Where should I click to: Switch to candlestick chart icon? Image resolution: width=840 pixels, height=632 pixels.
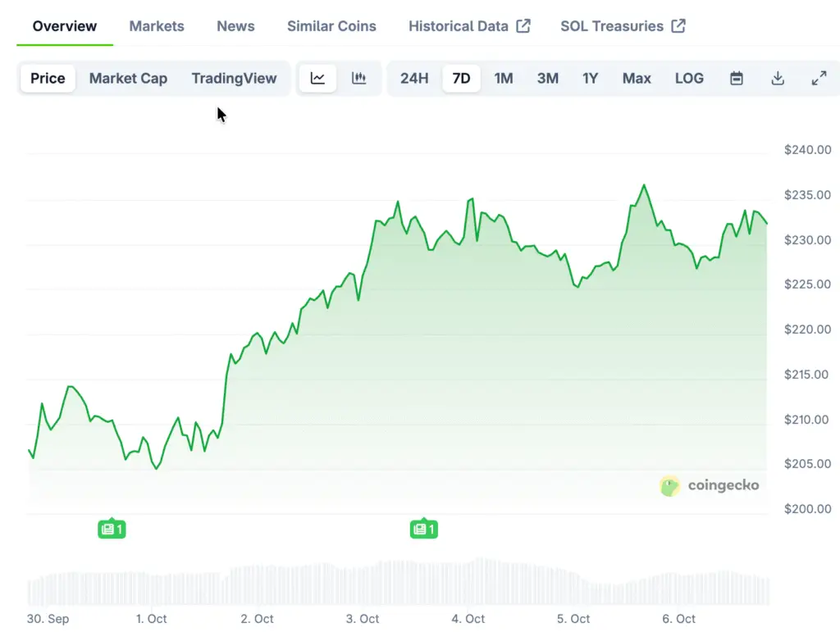pos(358,79)
